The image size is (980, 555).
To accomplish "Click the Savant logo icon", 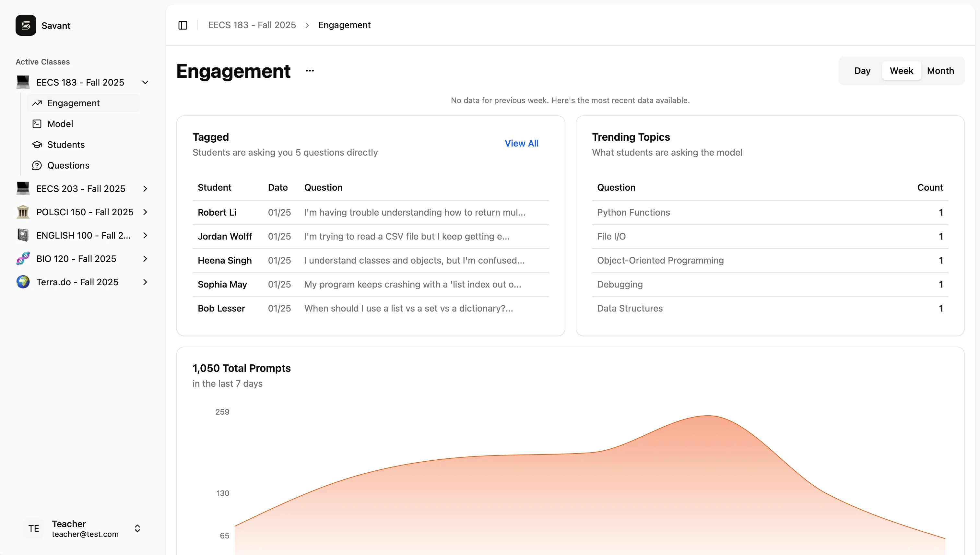I will tap(26, 25).
